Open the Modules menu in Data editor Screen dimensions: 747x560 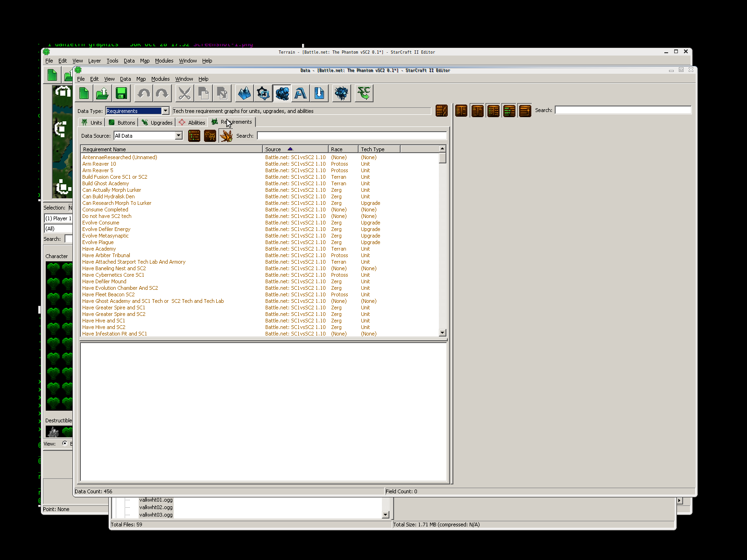pos(160,79)
